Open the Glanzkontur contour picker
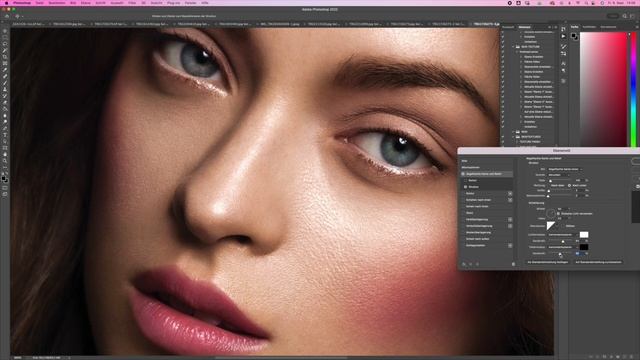The width and height of the screenshot is (640, 360). point(551,226)
